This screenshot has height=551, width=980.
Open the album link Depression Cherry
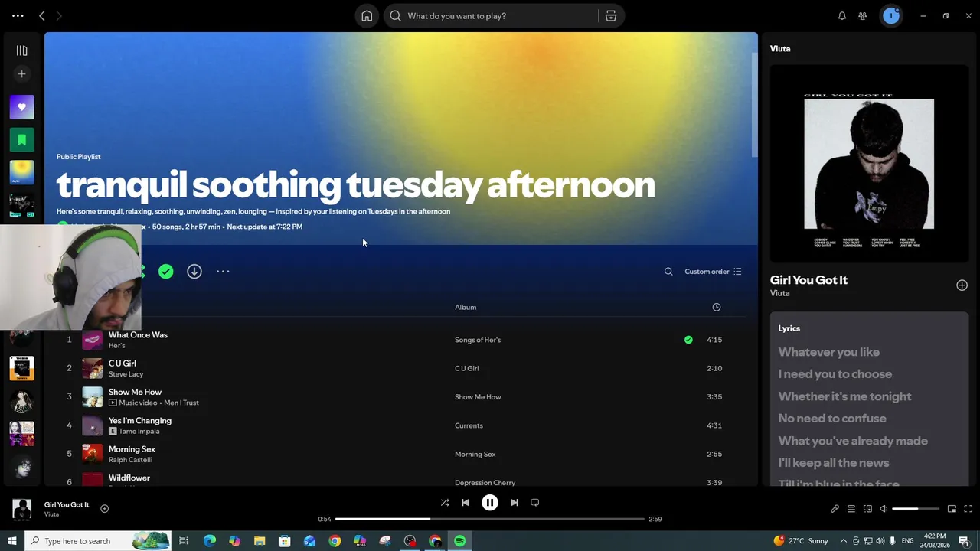(x=485, y=482)
